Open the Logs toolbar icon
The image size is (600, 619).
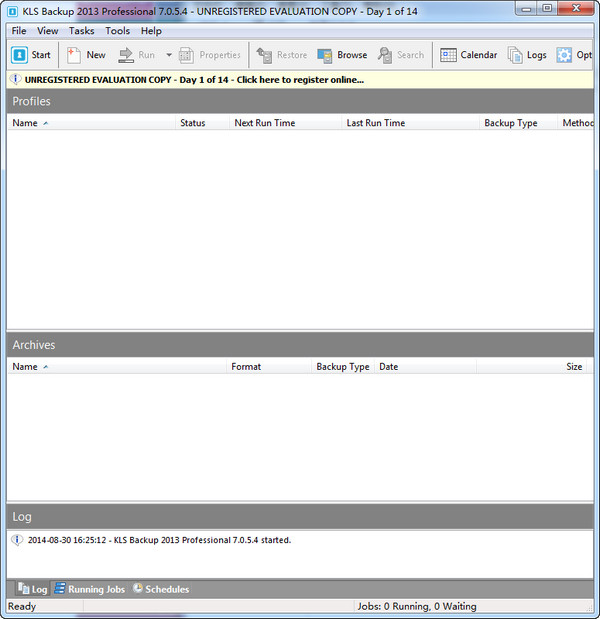coord(515,55)
